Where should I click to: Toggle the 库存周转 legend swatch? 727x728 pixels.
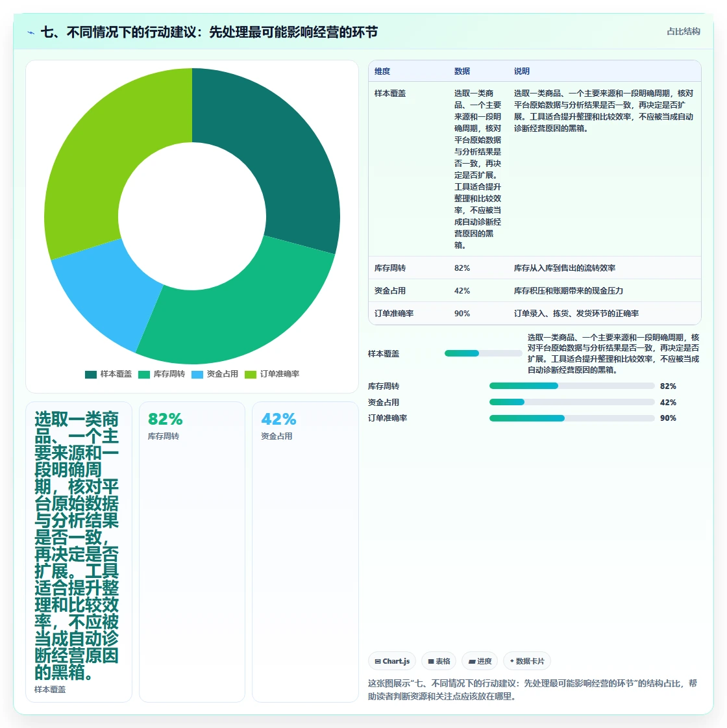pyautogui.click(x=144, y=374)
